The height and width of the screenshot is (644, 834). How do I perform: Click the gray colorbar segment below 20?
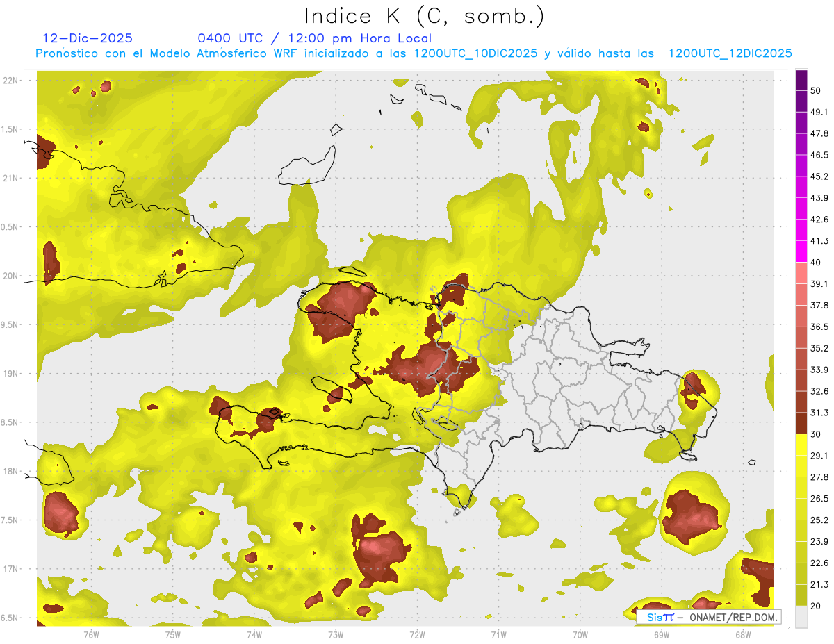pos(801,616)
